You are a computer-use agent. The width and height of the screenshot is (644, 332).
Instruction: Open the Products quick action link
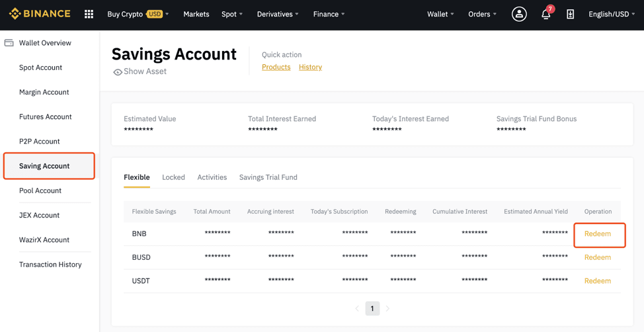click(x=276, y=67)
